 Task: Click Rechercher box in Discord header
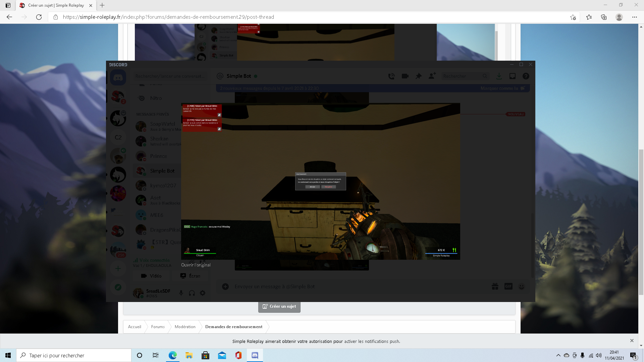465,76
